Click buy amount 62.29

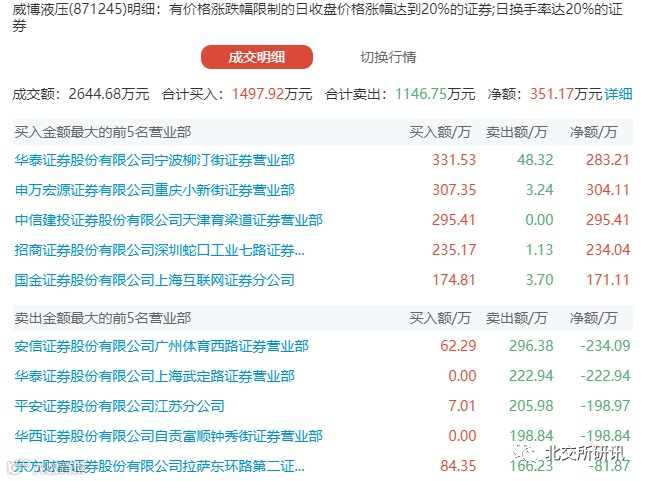(x=458, y=346)
